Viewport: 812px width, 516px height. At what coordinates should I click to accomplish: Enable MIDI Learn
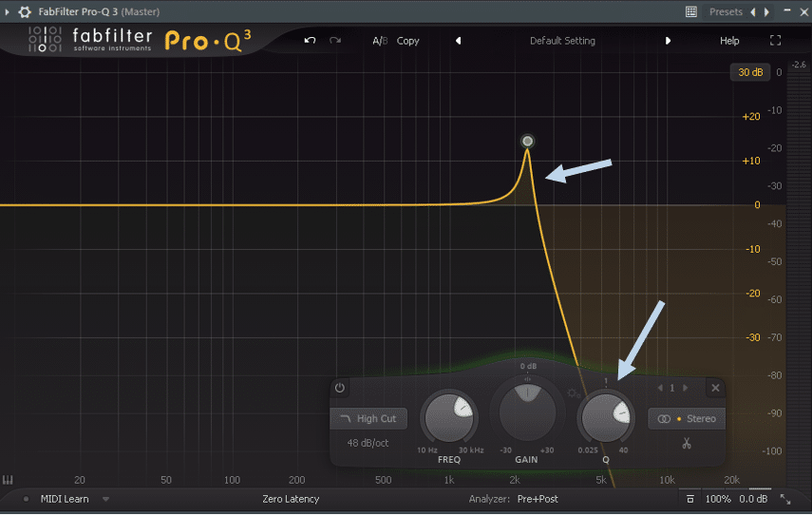65,499
